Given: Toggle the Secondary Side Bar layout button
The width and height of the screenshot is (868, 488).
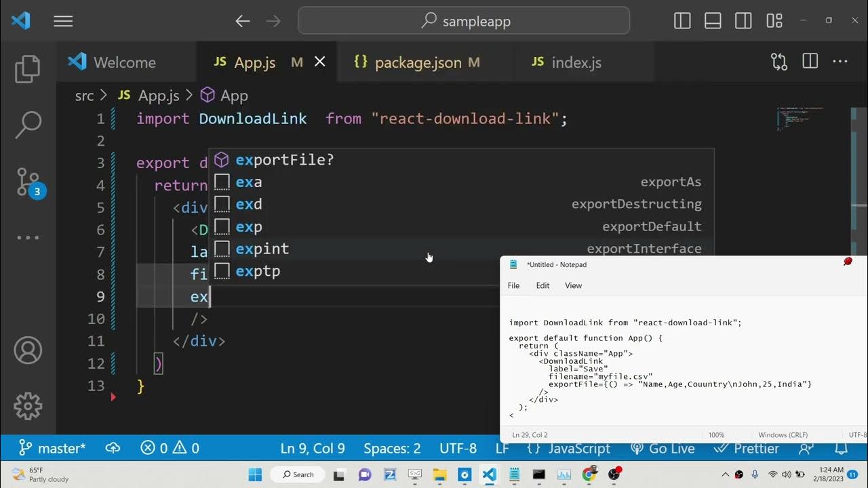Looking at the screenshot, I should tap(743, 21).
